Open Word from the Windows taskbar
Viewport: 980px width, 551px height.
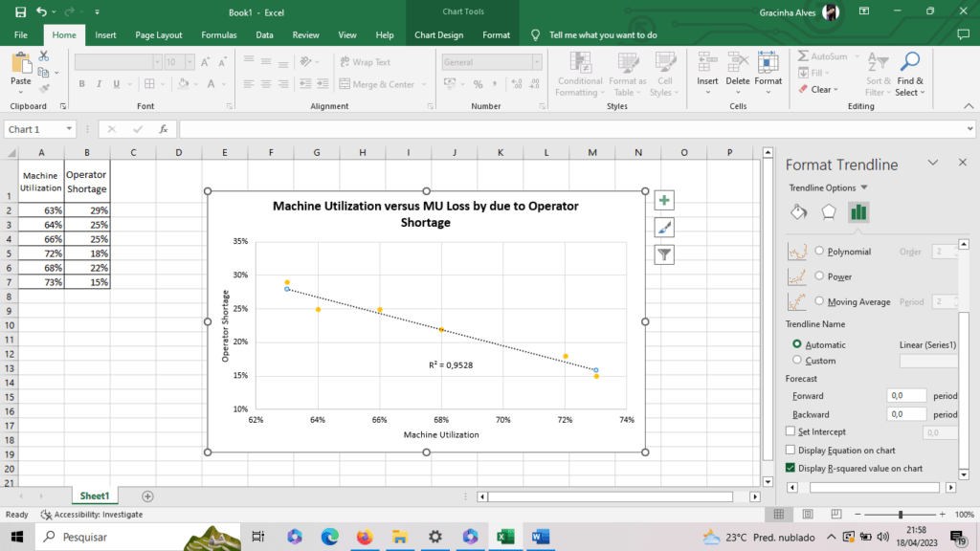(539, 537)
